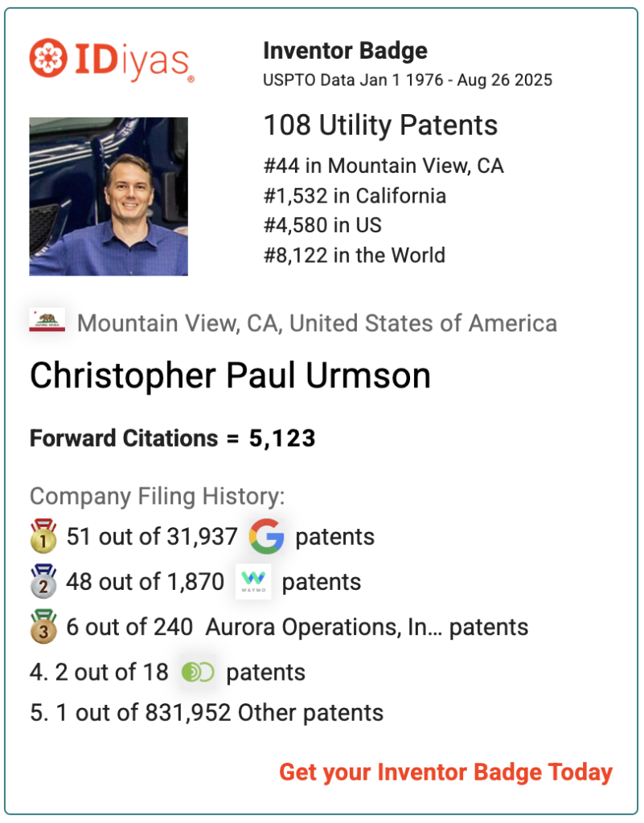Click the 831,952 Other patents line
The height and width of the screenshot is (823, 644).
(x=207, y=713)
